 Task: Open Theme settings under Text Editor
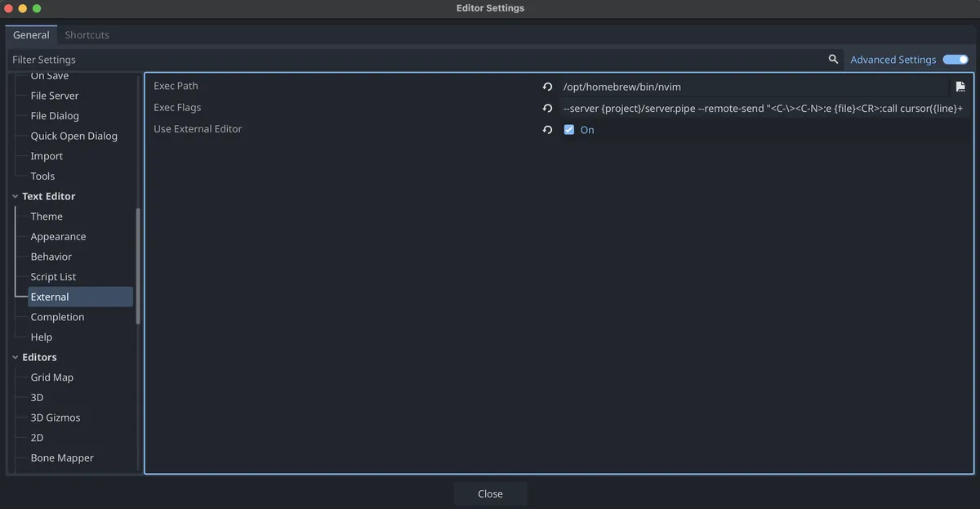(x=46, y=216)
